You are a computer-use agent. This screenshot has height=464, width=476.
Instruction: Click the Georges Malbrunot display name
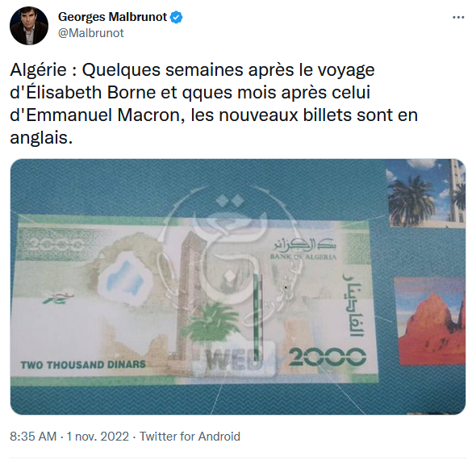pos(112,17)
